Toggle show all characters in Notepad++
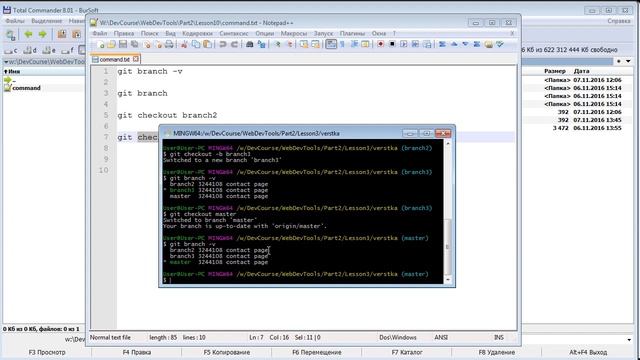The image size is (640, 360). tap(342, 44)
